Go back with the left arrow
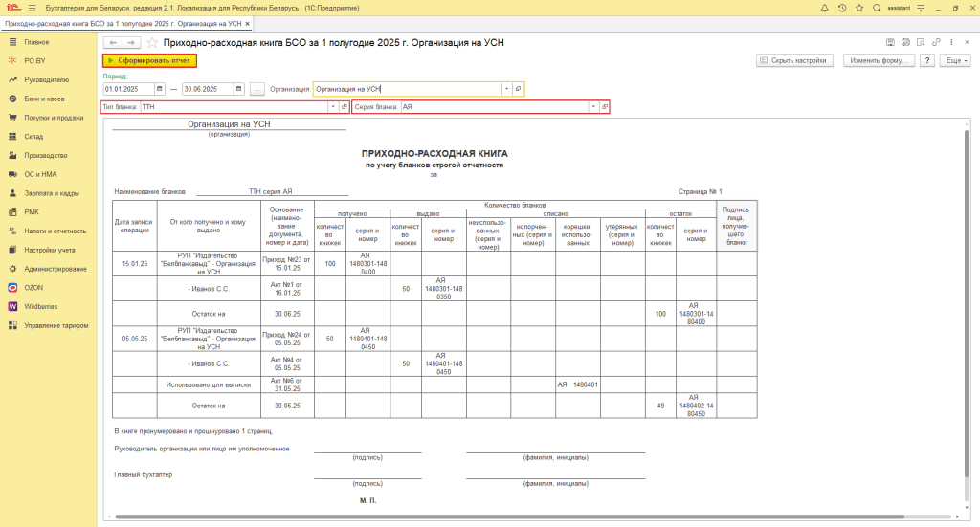The width and height of the screenshot is (980, 527). pos(113,42)
